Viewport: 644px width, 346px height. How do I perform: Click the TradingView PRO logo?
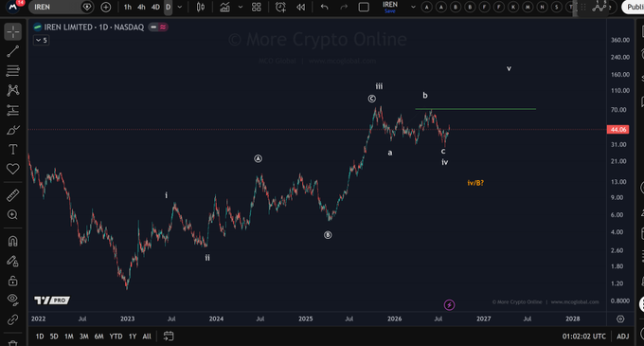(52, 300)
